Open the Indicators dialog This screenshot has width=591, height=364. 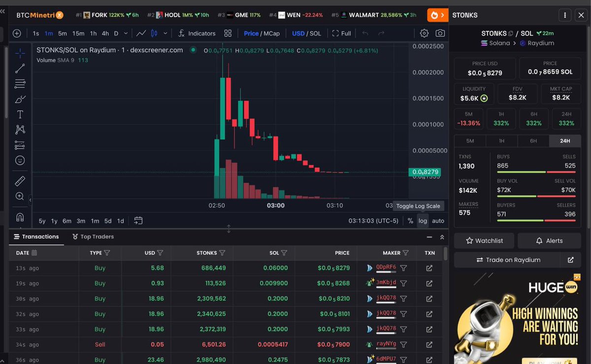[x=197, y=33]
